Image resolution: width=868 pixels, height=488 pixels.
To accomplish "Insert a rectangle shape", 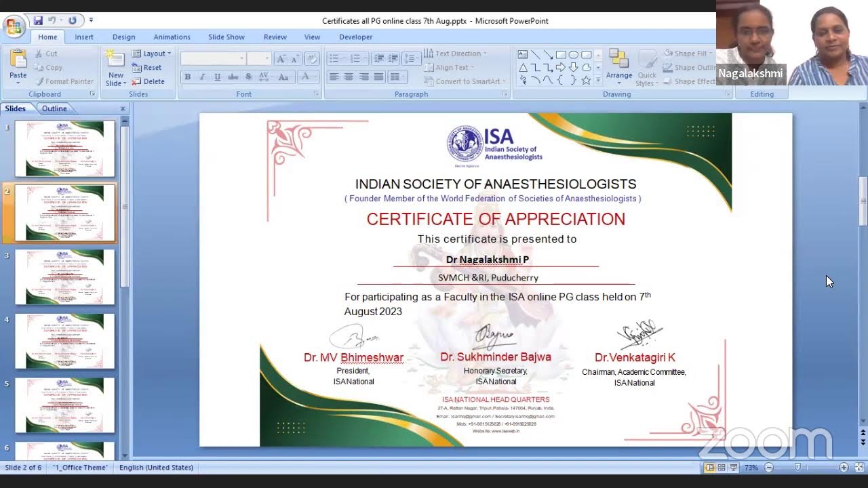I will pos(561,55).
